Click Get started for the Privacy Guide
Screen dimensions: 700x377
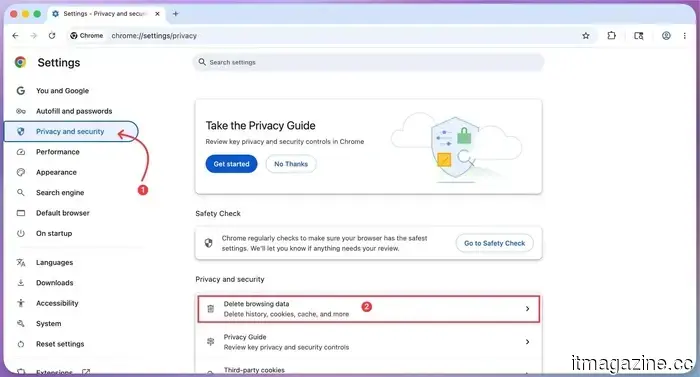[231, 164]
